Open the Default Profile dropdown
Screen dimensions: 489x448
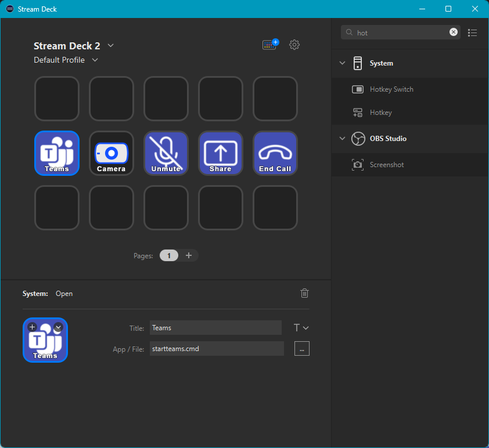95,60
